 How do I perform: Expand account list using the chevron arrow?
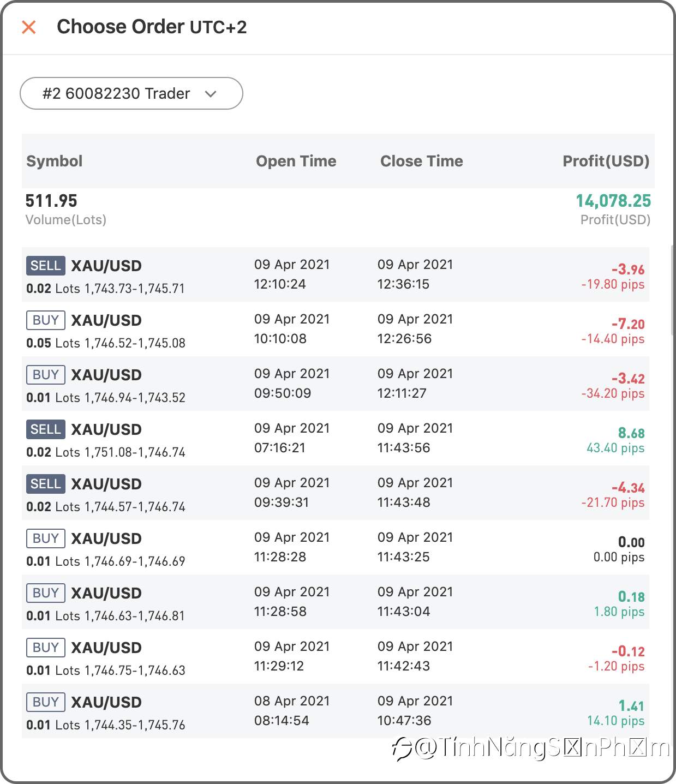click(211, 94)
